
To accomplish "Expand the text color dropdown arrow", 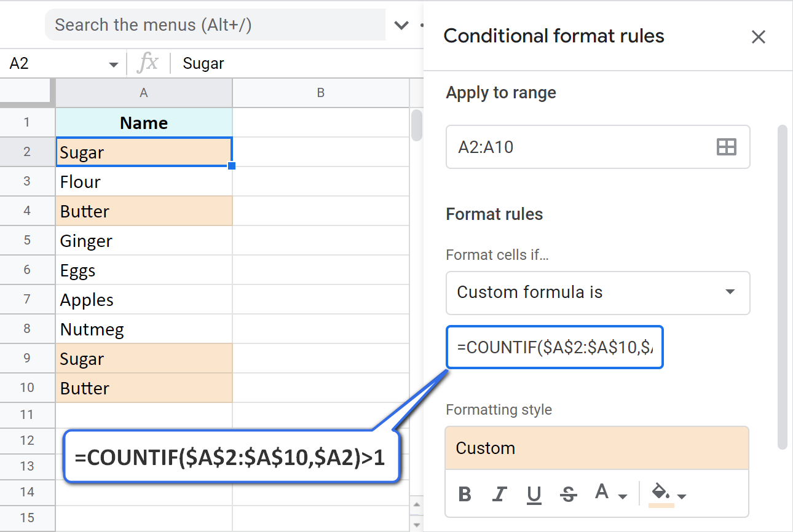I will coord(621,496).
